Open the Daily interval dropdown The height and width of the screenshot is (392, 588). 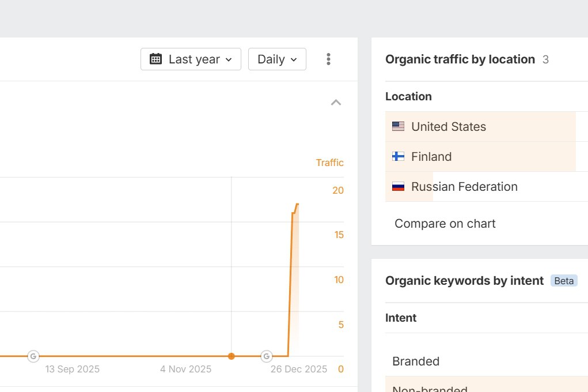click(277, 59)
